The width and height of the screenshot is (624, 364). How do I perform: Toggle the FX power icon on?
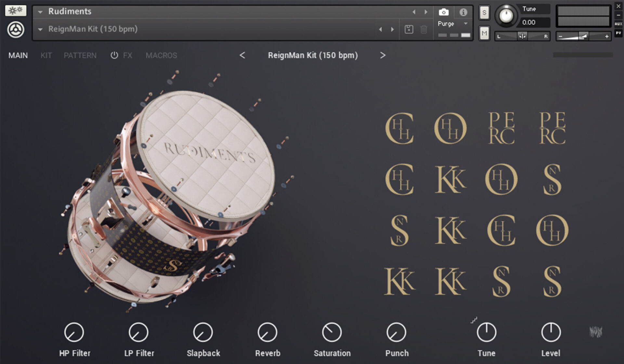point(114,55)
